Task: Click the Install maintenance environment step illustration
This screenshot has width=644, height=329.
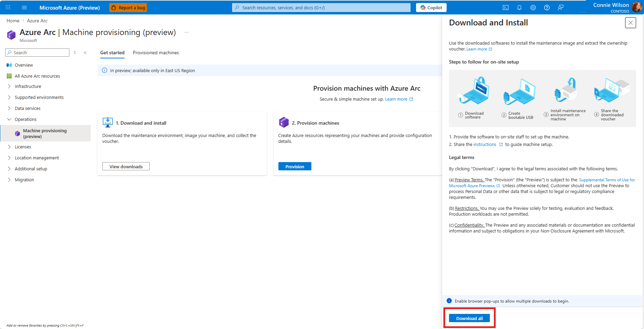Action: [565, 90]
